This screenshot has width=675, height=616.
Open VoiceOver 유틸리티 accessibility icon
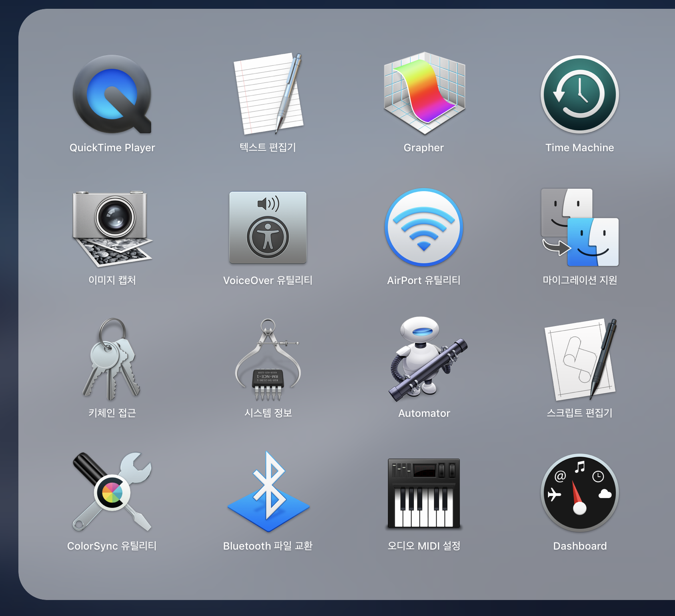point(268,228)
